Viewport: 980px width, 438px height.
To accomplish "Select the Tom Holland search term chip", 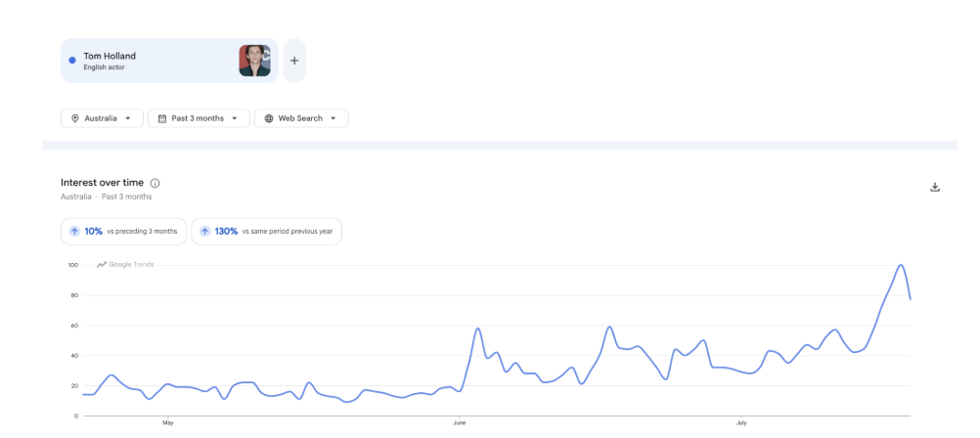I will coord(169,61).
